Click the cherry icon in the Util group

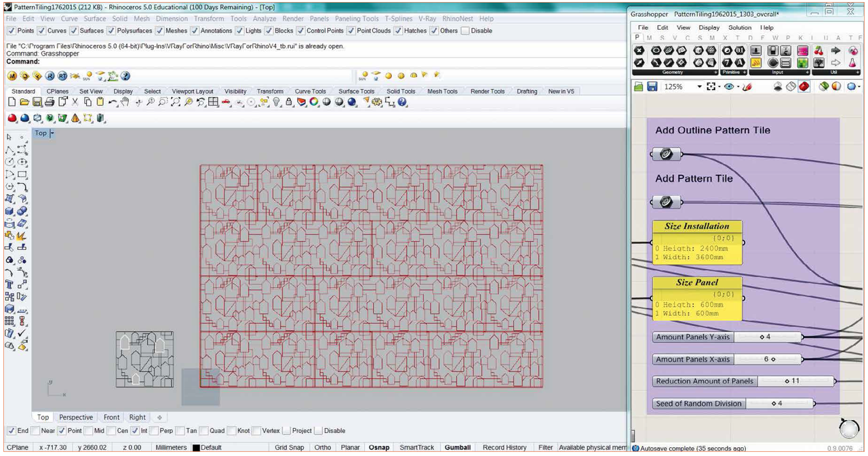pyautogui.click(x=819, y=50)
